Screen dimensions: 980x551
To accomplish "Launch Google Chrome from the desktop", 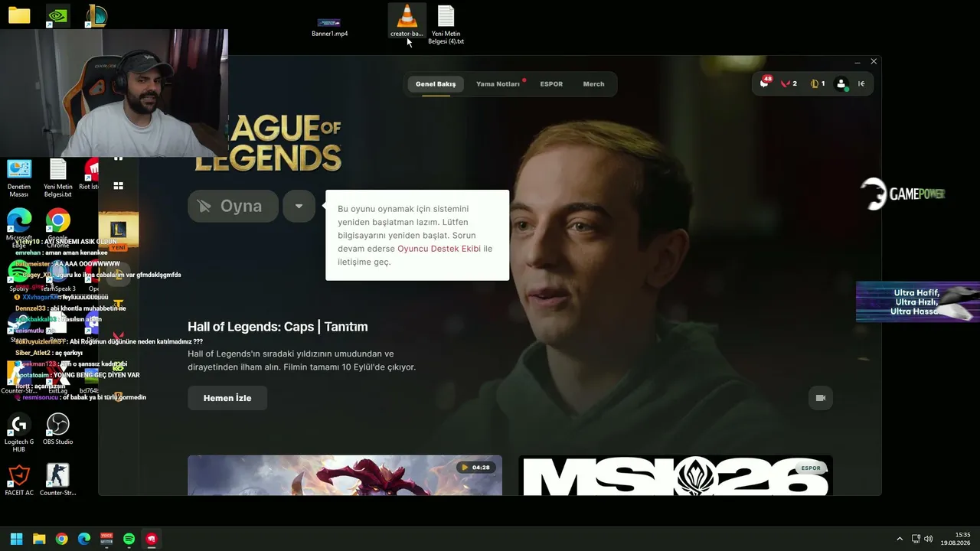I will pyautogui.click(x=57, y=227).
